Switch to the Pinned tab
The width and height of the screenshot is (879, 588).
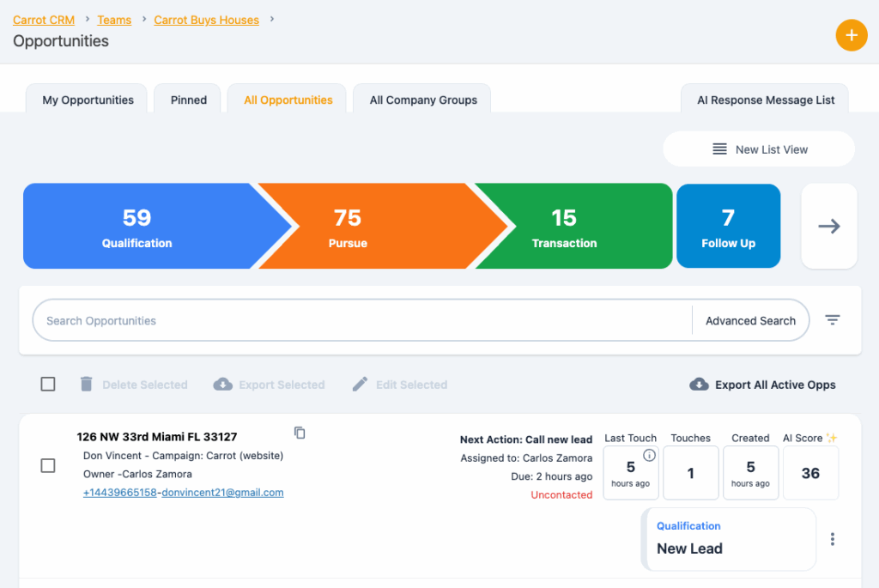click(187, 100)
